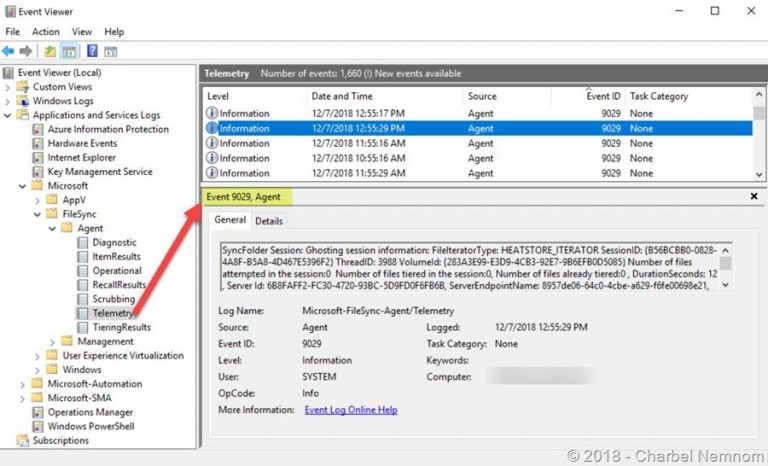Select the Azure Information Protection log
This screenshot has height=466, width=768.
click(108, 129)
